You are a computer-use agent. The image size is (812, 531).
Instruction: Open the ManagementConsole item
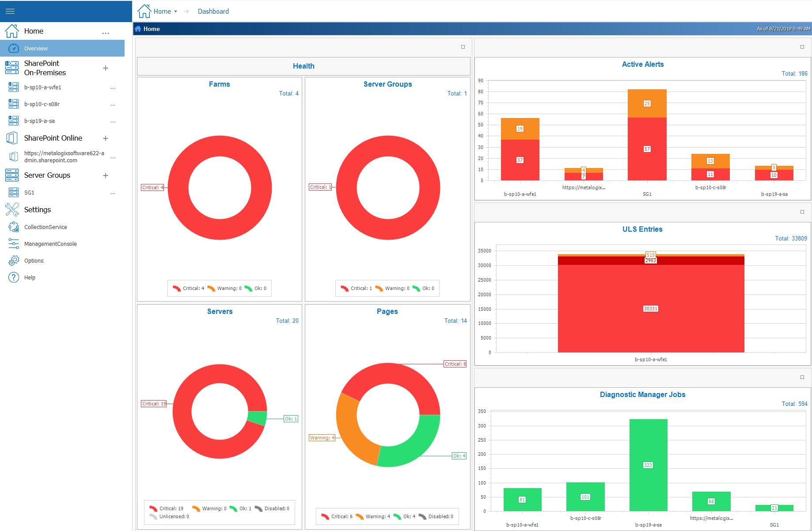[x=51, y=244]
